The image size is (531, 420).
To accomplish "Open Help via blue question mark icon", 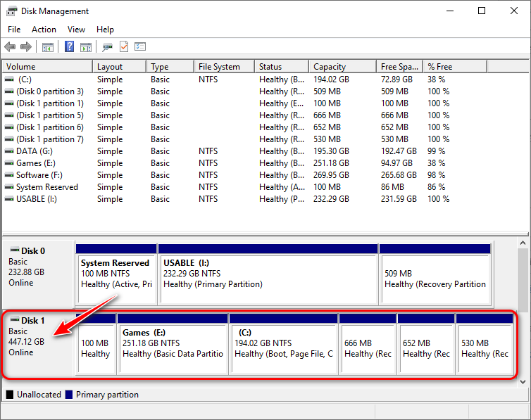I will click(x=69, y=47).
